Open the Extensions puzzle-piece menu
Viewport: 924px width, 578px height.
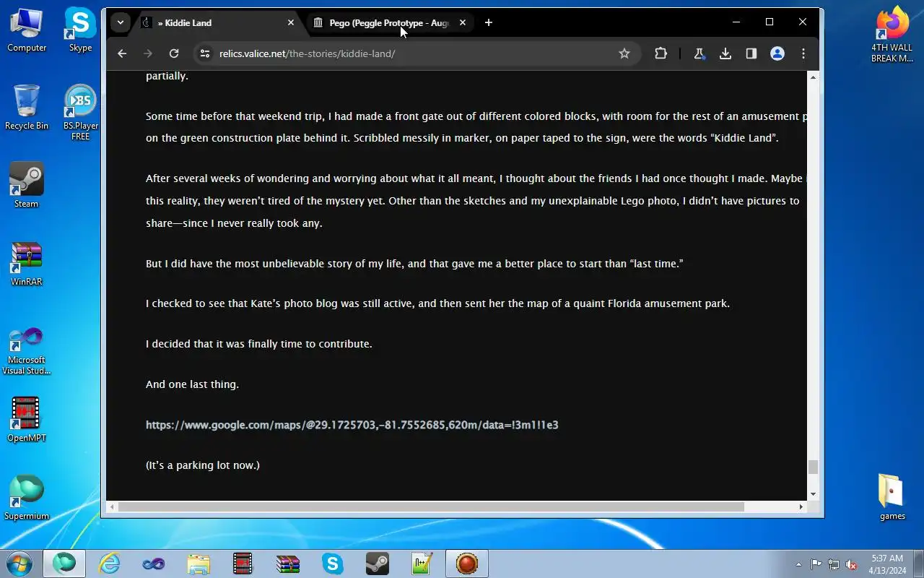[661, 53]
